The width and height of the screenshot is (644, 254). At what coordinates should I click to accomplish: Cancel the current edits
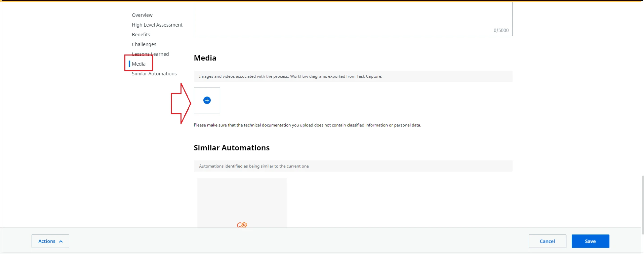click(x=547, y=241)
